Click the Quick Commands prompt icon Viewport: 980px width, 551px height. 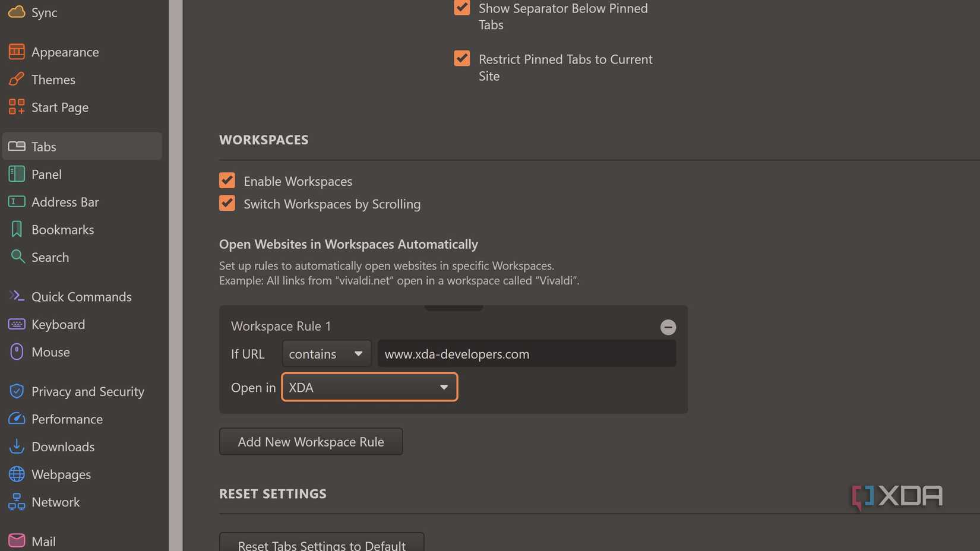pyautogui.click(x=17, y=296)
